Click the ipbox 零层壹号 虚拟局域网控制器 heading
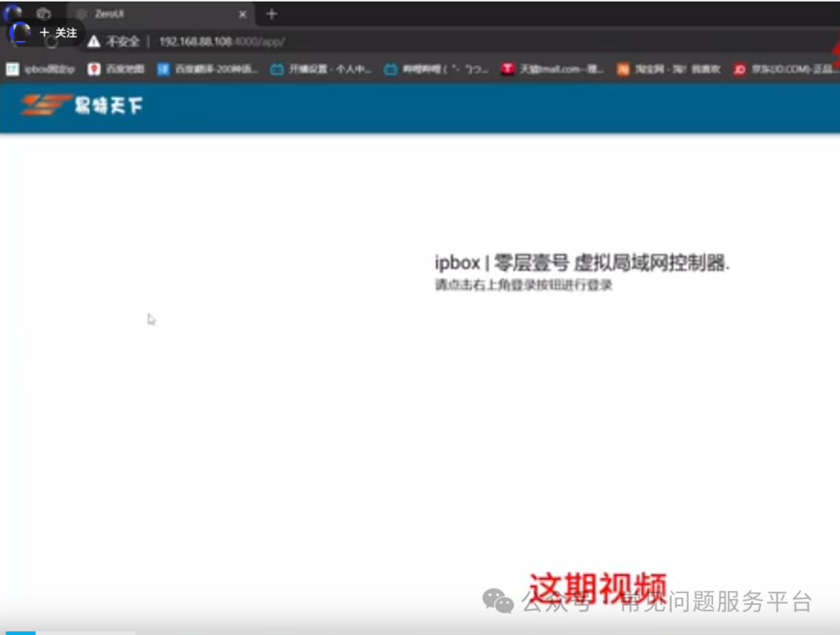This screenshot has height=635, width=840. pos(582,263)
